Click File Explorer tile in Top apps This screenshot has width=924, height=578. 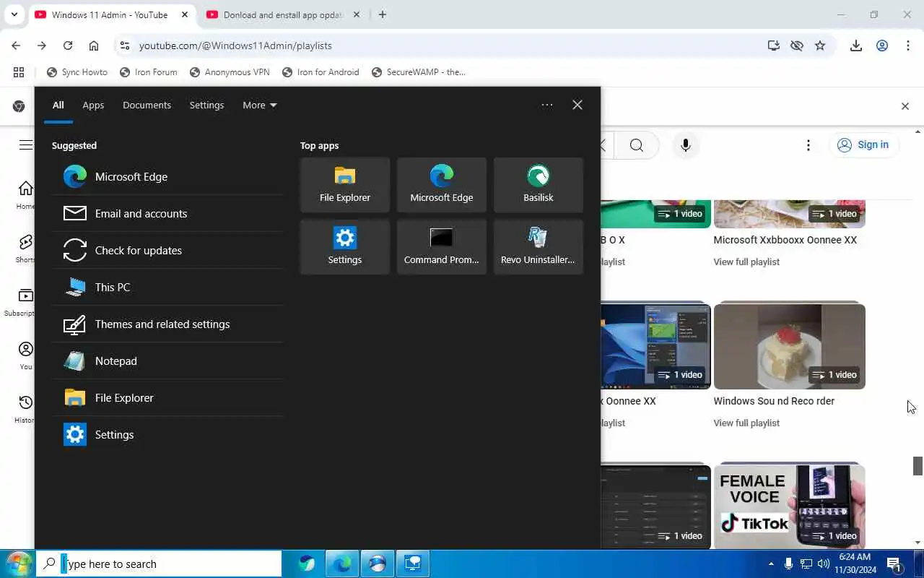tap(345, 185)
